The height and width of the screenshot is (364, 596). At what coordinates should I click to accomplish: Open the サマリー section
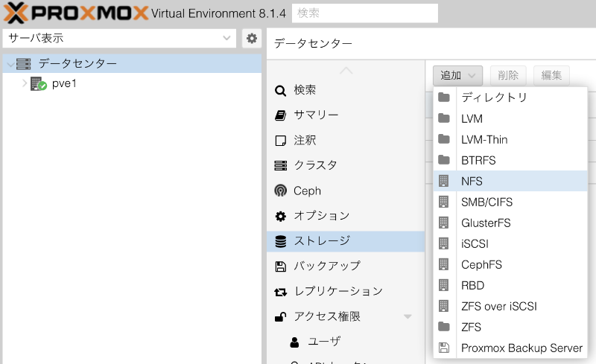pos(316,115)
